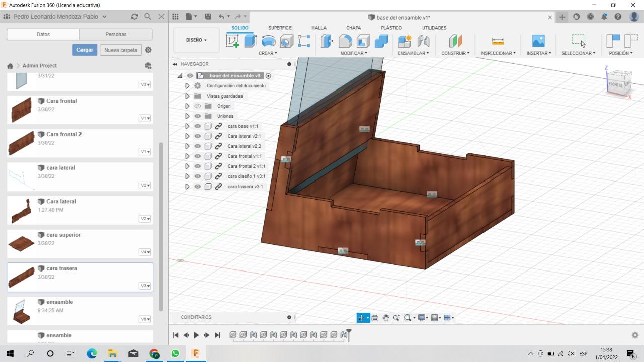Switch to the SUPERFICIE tab
This screenshot has height=362, width=644.
tap(280, 28)
